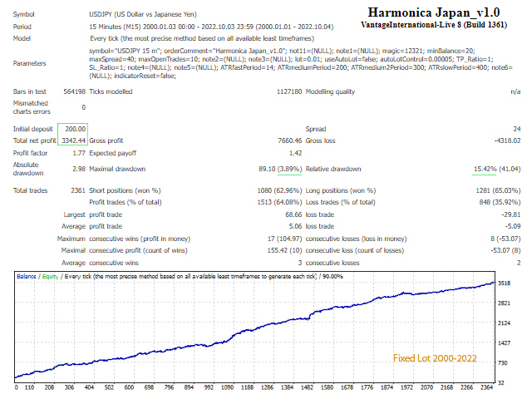This screenshot has height=399, width=532.
Task: Select the 'VantageInternational-Live 8 (Build 1361)' line
Action: tap(434, 25)
